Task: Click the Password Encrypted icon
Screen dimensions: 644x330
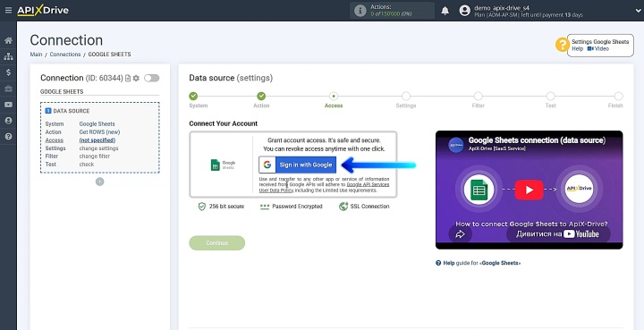Action: (265, 207)
